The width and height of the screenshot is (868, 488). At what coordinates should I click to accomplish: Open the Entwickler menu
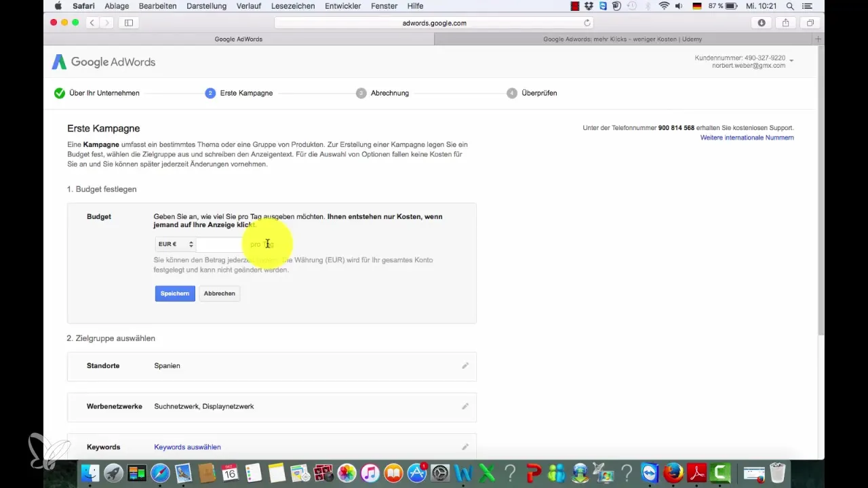click(x=342, y=6)
